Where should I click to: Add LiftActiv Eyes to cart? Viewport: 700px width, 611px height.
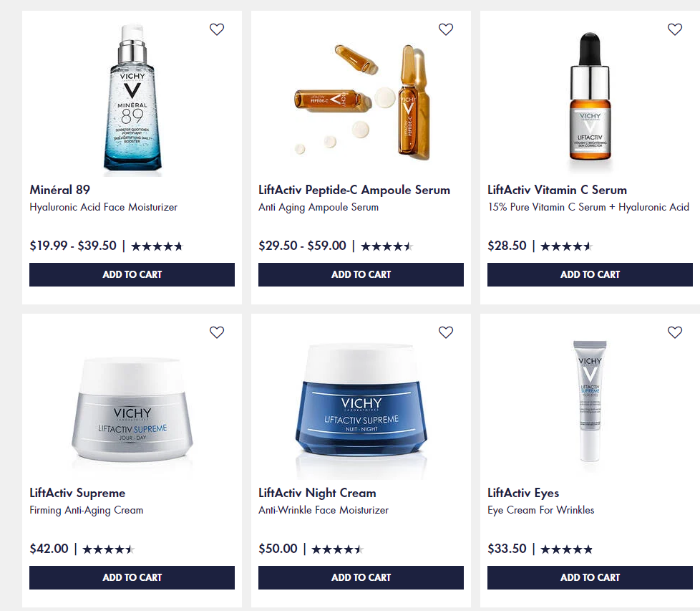[590, 577]
